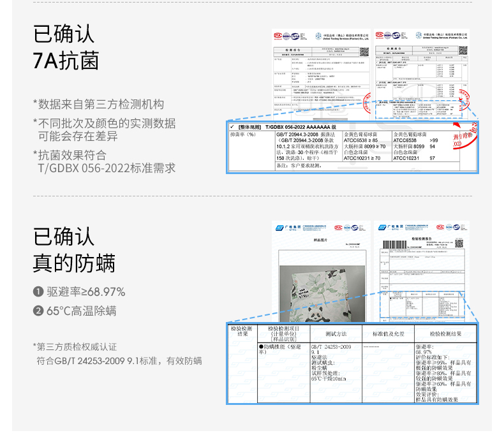
Task: Click the remark 备注：客户要求混测
Action: click(299, 166)
